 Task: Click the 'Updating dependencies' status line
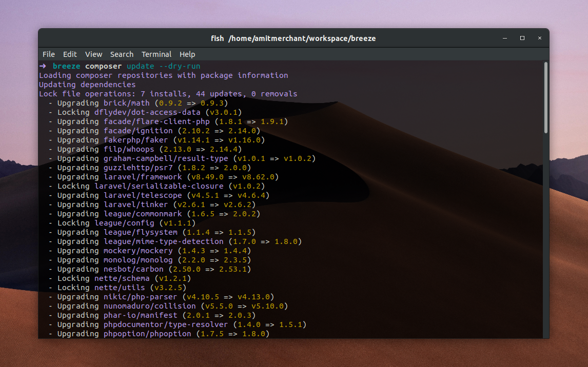click(86, 84)
